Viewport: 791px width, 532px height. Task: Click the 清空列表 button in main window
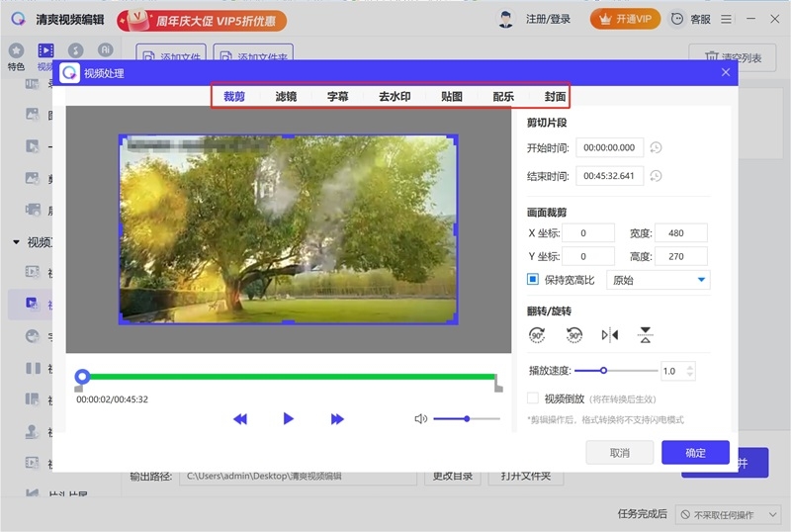point(733,57)
